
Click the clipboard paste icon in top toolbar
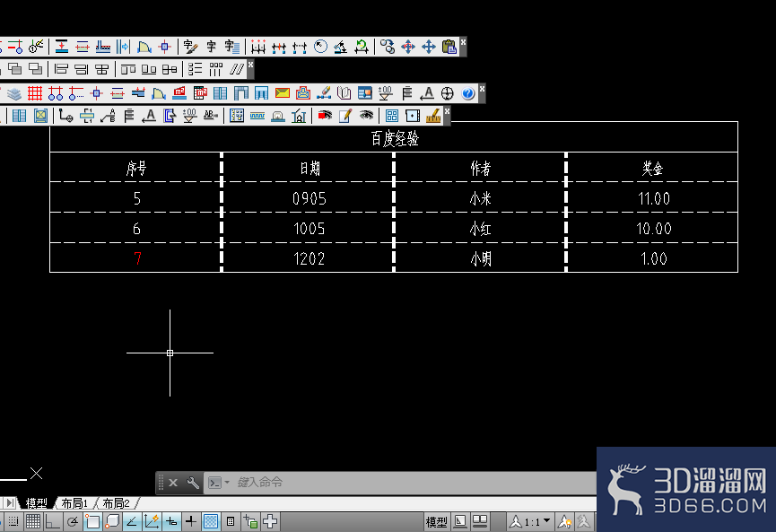click(x=449, y=47)
